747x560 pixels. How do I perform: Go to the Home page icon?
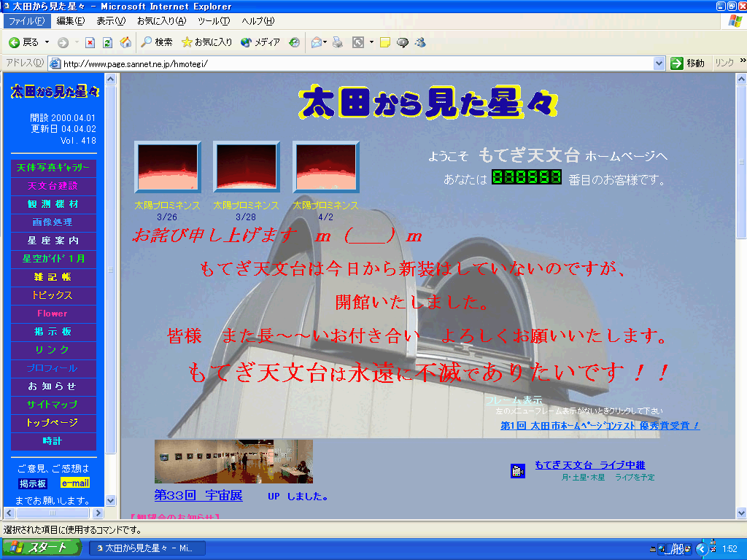pyautogui.click(x=125, y=42)
